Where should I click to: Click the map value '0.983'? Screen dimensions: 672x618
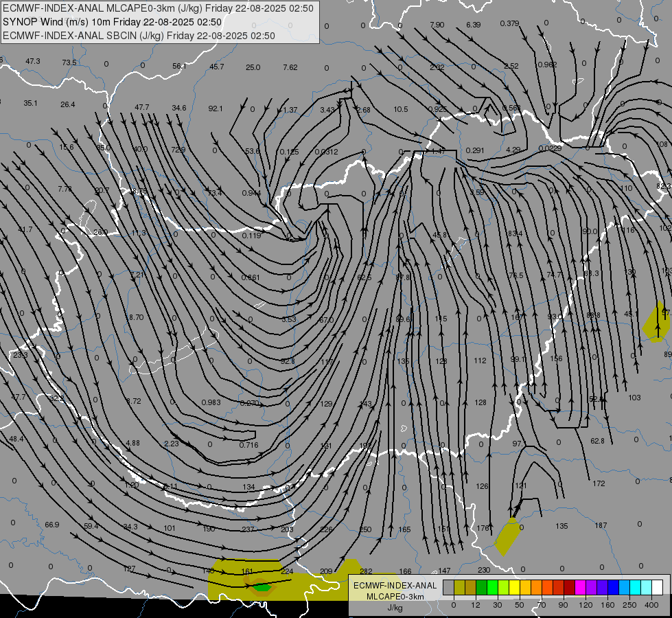click(211, 402)
